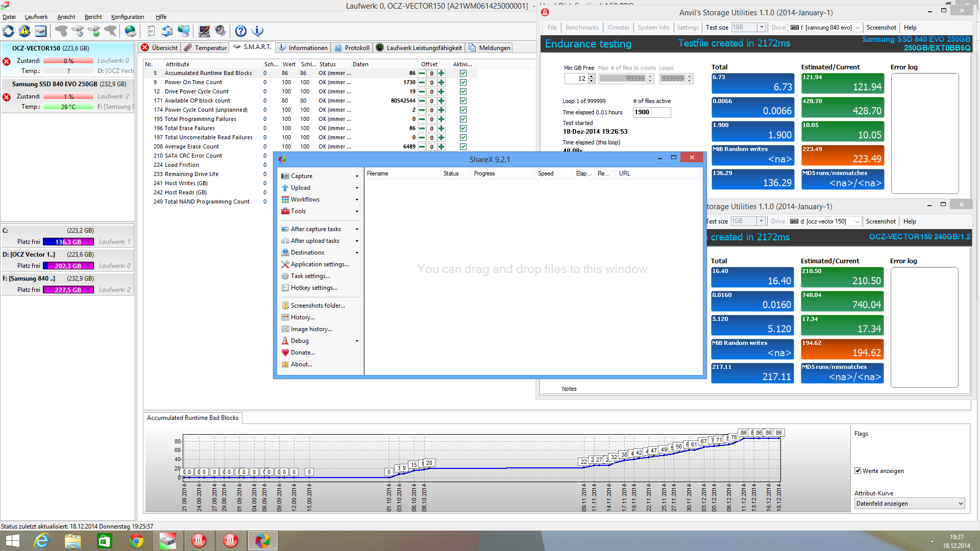Click the info speech bubble icon
980x551 pixels.
pos(257,31)
